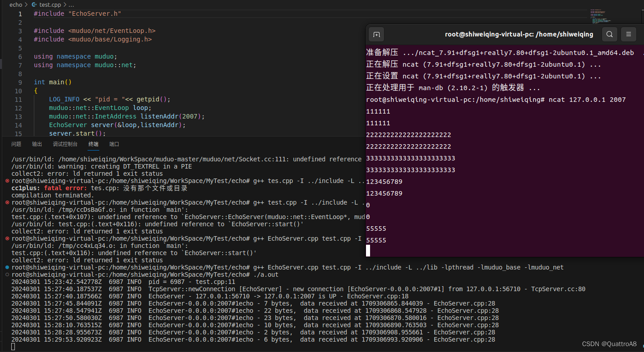Click the log line reporting '10 bytes'
This screenshot has width=644, height=352.
point(255,325)
